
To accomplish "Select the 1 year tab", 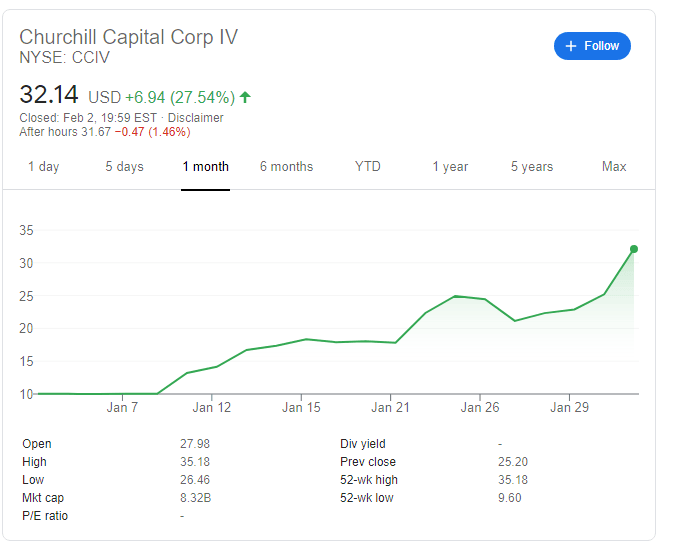I will pyautogui.click(x=450, y=167).
